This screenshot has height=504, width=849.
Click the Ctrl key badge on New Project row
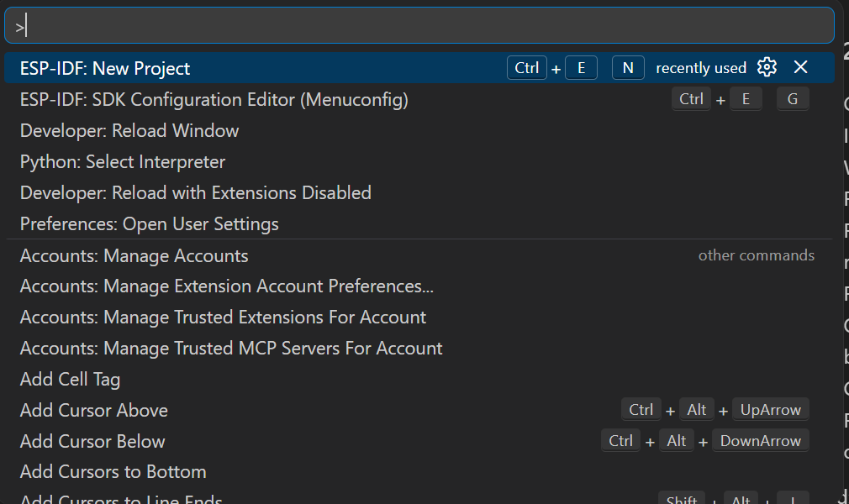pos(527,68)
